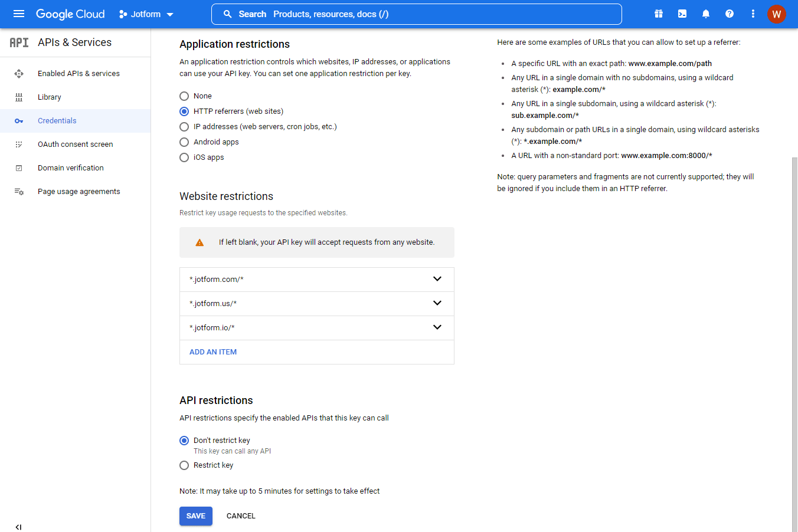Select IP addresses restriction option

(x=184, y=127)
